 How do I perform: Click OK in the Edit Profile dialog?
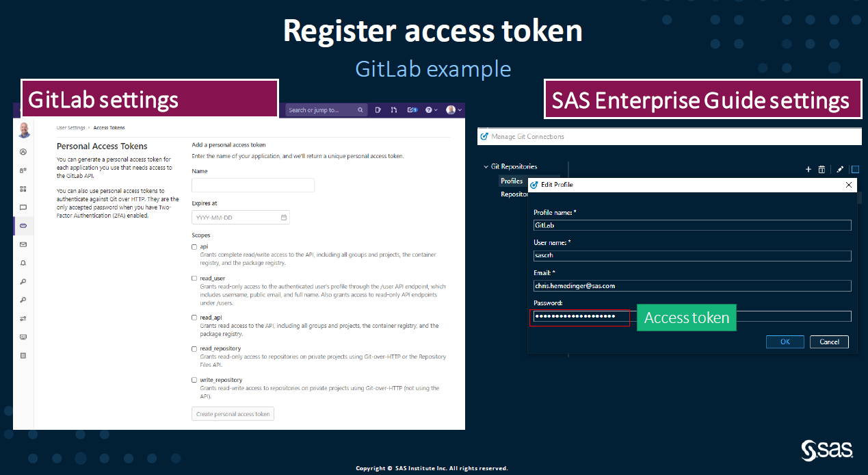click(785, 342)
